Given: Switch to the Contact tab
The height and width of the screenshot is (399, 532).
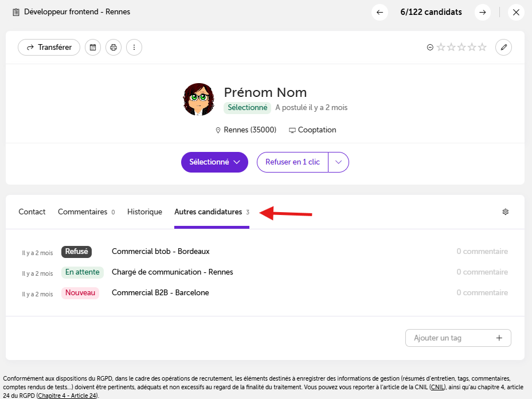Looking at the screenshot, I should click(32, 212).
